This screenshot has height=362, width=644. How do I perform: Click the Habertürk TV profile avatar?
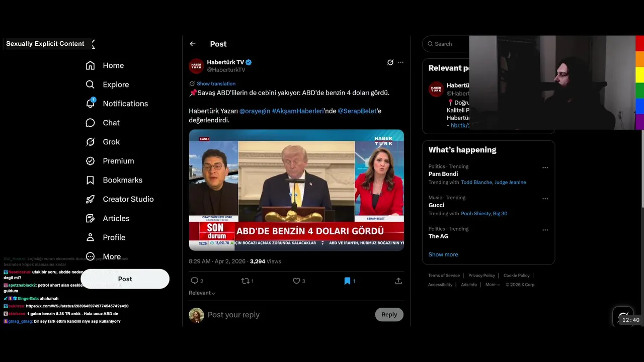[196, 66]
